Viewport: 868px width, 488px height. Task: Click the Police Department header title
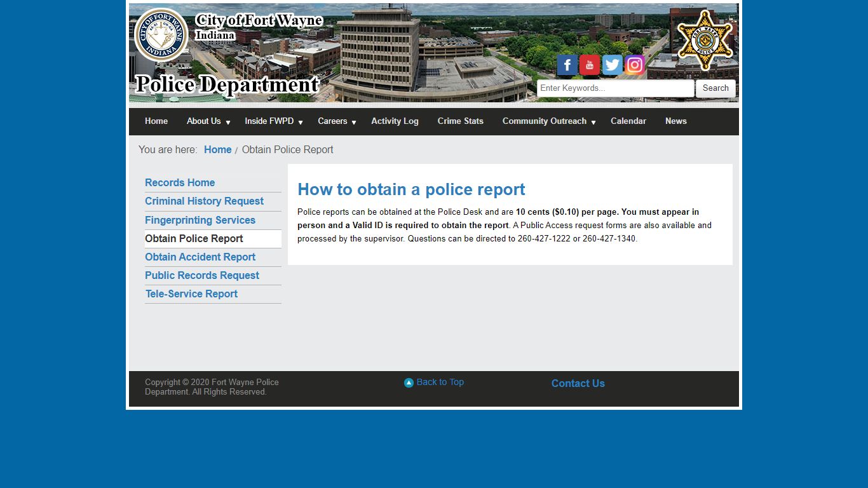227,85
